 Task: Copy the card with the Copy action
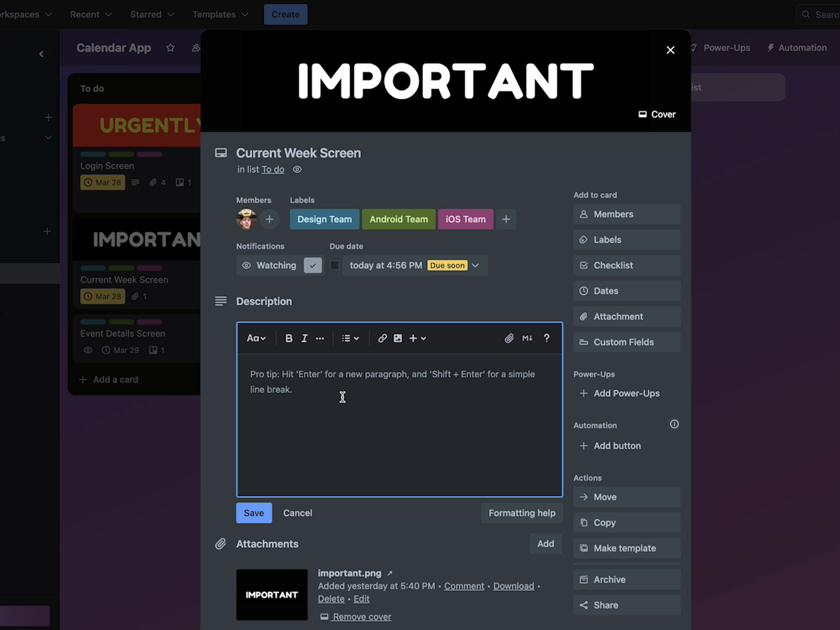(627, 523)
